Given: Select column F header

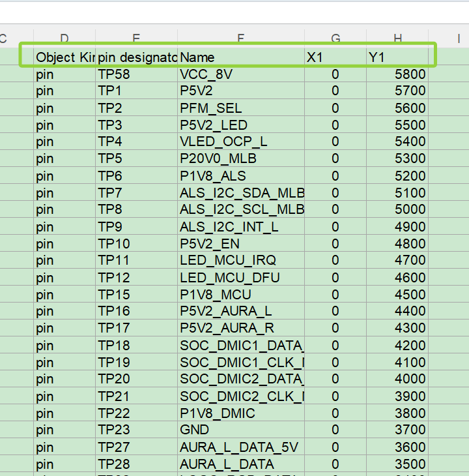Looking at the screenshot, I should click(241, 38).
